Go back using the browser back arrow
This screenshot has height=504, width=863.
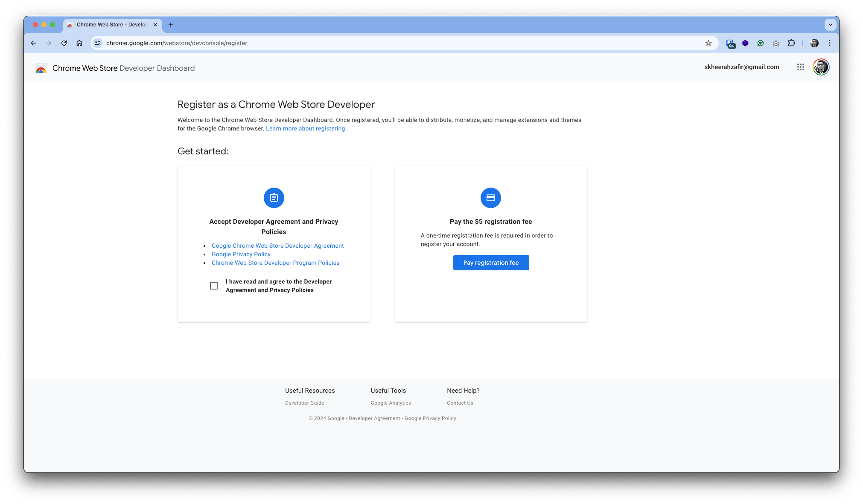click(x=33, y=43)
